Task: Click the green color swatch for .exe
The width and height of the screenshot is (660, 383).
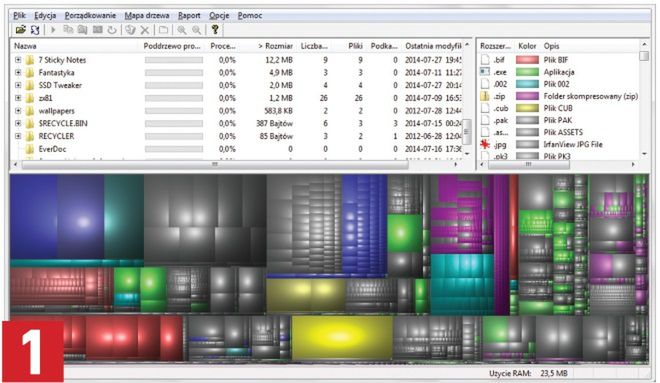Action: 527,72
